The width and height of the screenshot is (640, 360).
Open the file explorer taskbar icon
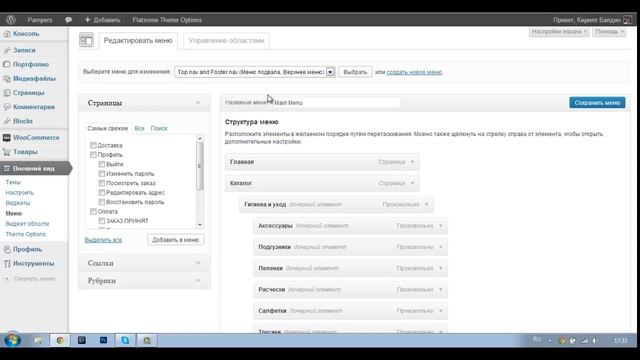38,340
